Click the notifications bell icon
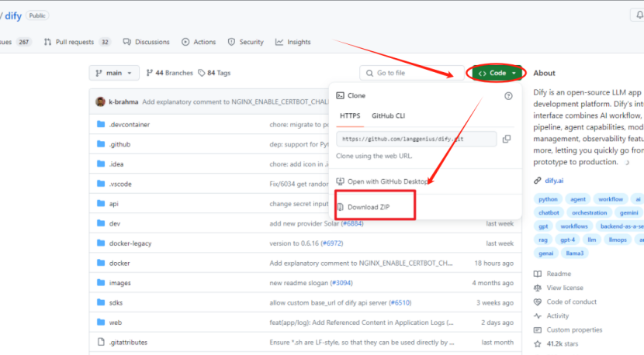Image resolution: width=644 pixels, height=355 pixels. tap(639, 16)
